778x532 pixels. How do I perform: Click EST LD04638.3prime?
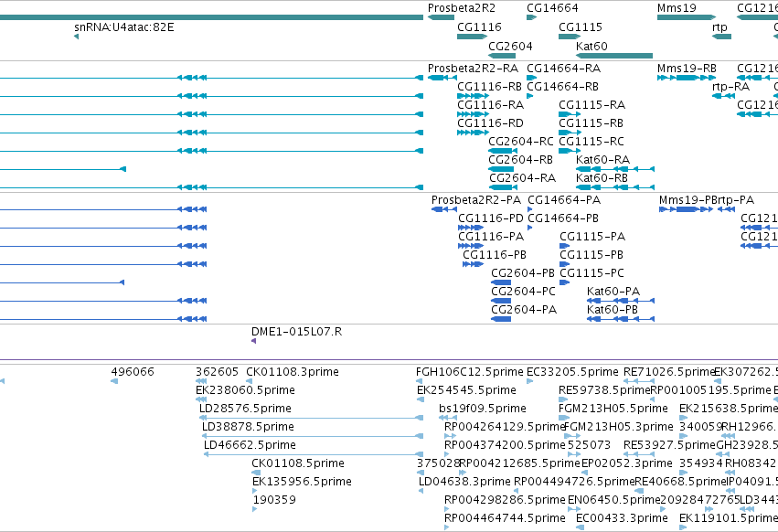pos(464,482)
